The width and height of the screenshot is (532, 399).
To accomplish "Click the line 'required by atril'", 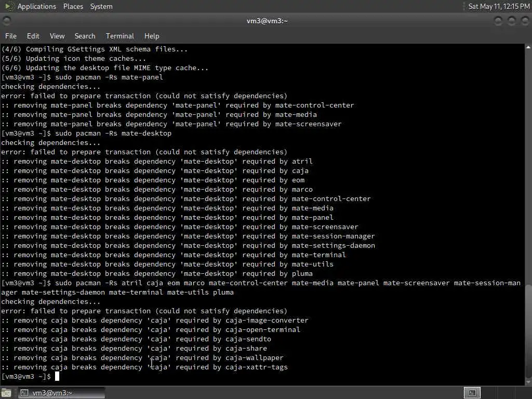I will click(x=157, y=161).
